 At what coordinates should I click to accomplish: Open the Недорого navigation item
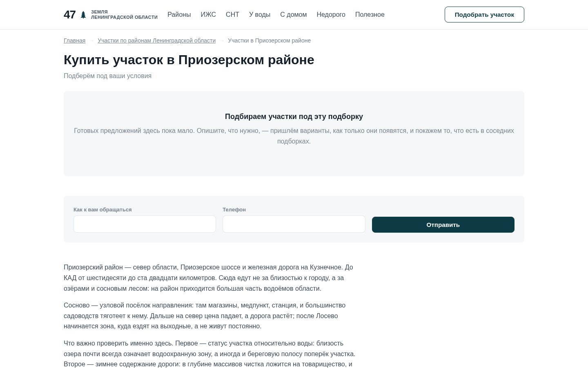tap(331, 15)
